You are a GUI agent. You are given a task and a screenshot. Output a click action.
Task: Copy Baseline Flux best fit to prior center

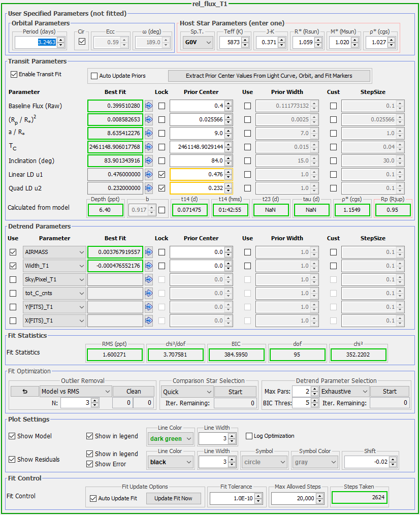(149, 106)
